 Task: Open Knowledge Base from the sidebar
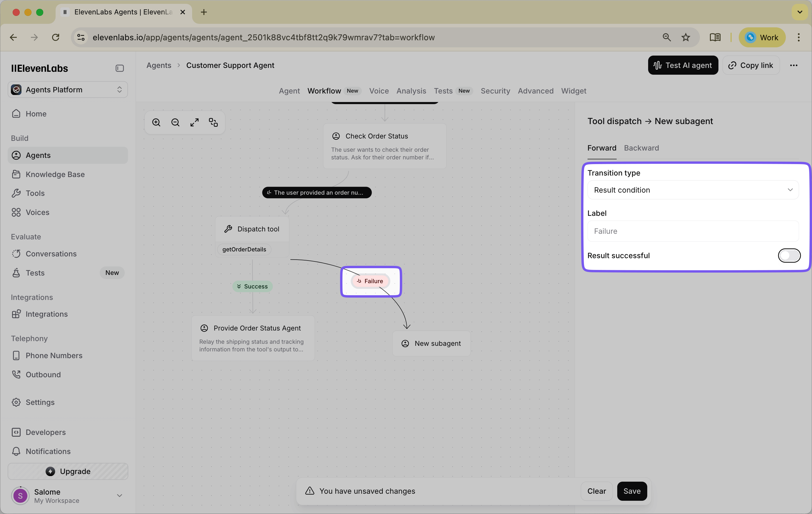(x=55, y=174)
